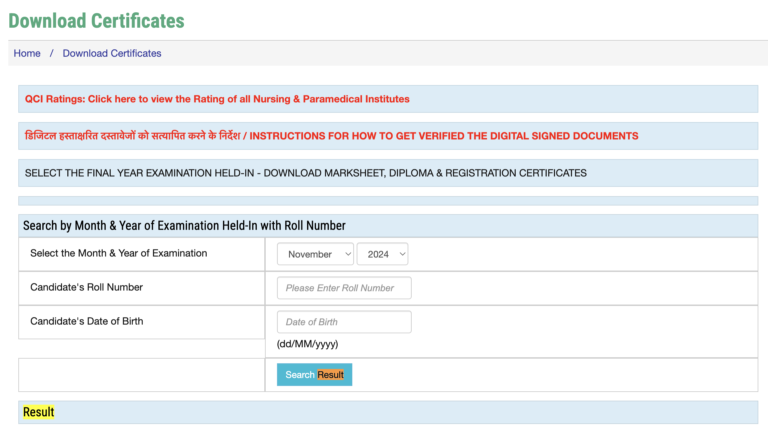
Task: Select the Final Year Examination Held-In banner
Action: (x=305, y=173)
